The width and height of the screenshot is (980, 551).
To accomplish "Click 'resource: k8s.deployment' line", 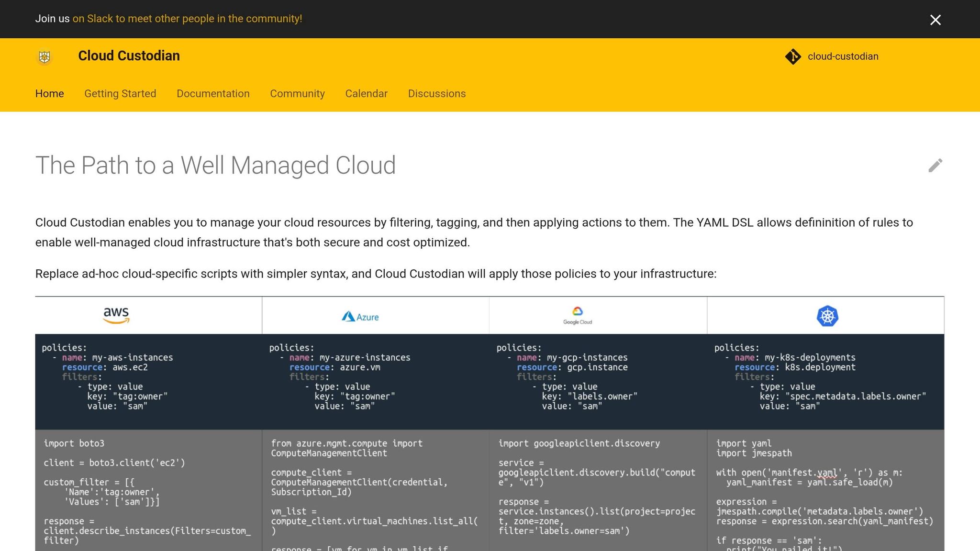I will coord(795,367).
